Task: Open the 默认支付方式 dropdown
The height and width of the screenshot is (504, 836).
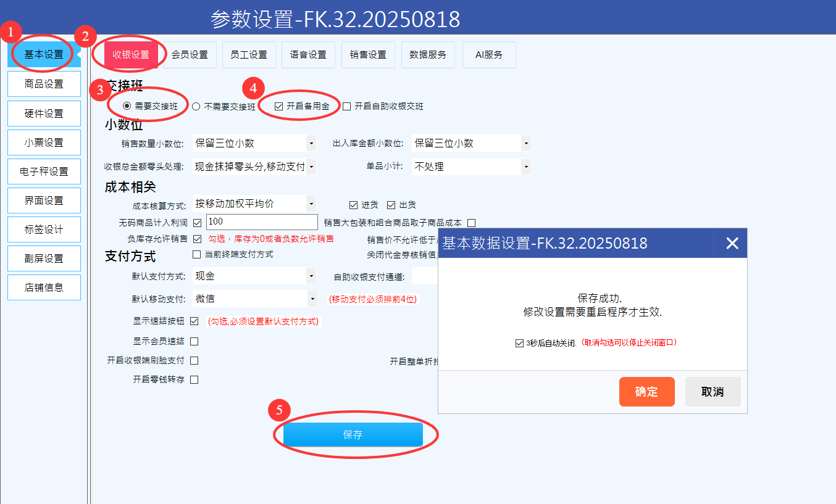Action: tap(311, 276)
